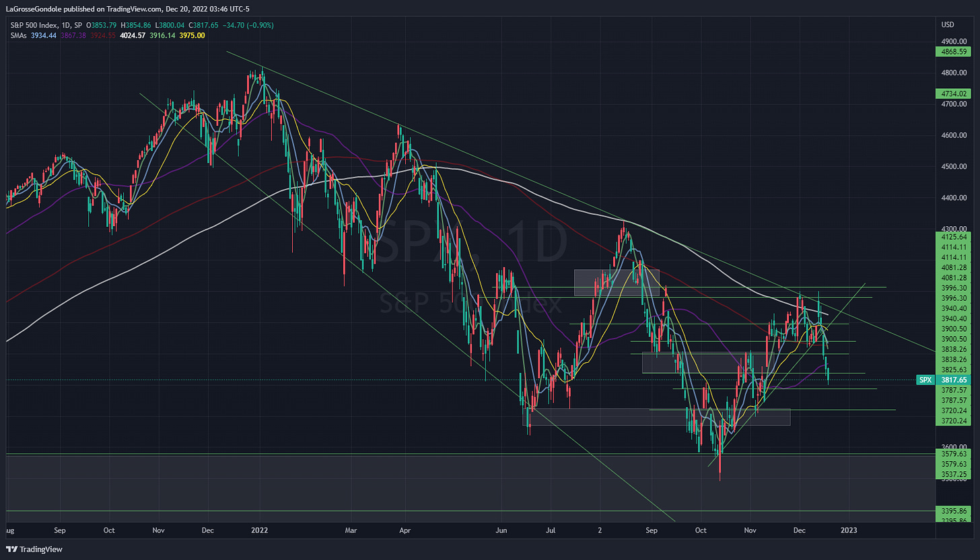The image size is (980, 560).
Task: Click the Apr label on time axis
Action: [x=405, y=530]
